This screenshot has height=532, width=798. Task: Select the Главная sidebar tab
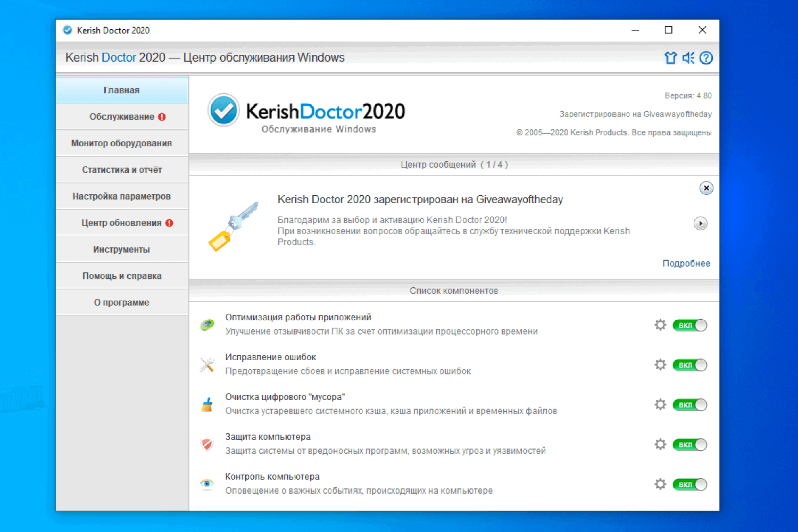tap(122, 90)
